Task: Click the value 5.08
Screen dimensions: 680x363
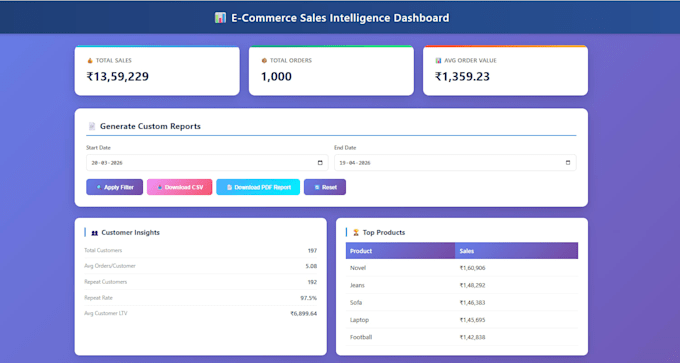Action: click(311, 266)
